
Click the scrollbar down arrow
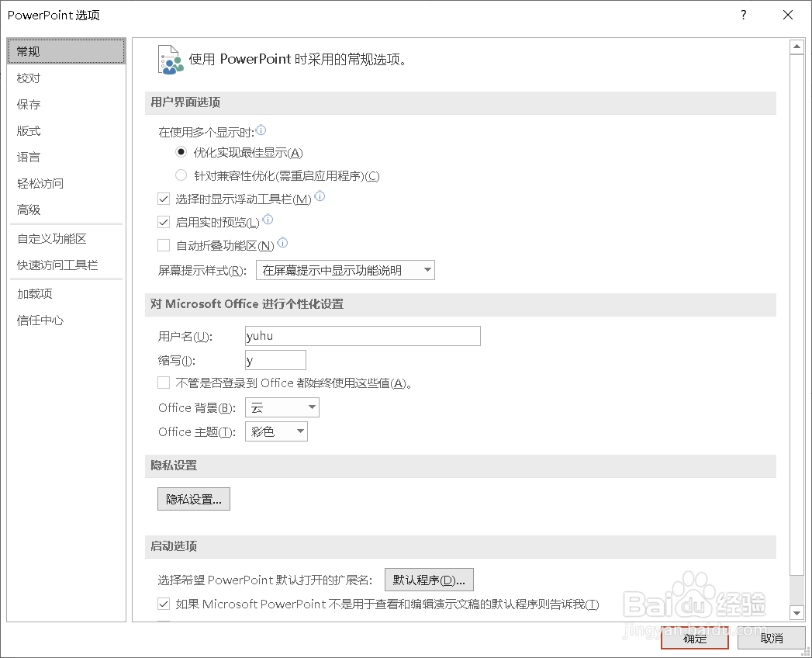coord(796,614)
